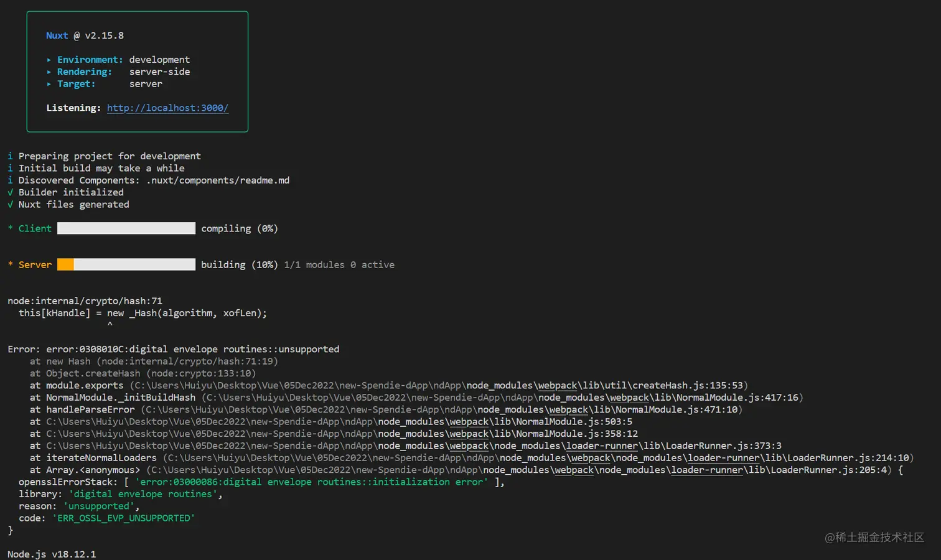The image size is (941, 560).
Task: Select the "NormalModule.js:503:5" file reference
Action: (x=574, y=422)
